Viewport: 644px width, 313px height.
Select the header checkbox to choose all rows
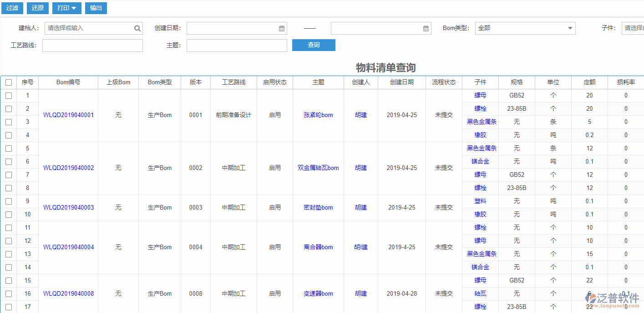coord(8,82)
